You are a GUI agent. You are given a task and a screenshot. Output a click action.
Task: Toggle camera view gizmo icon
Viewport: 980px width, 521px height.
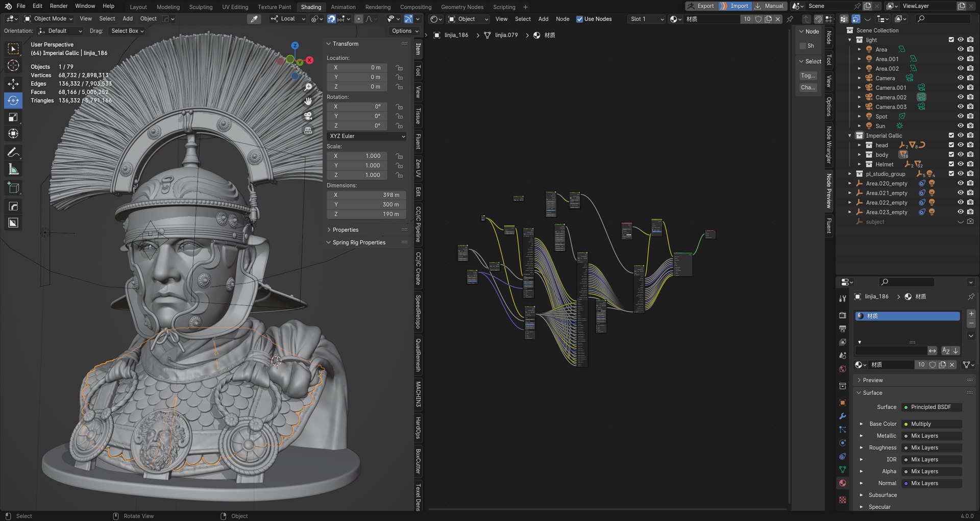click(308, 116)
